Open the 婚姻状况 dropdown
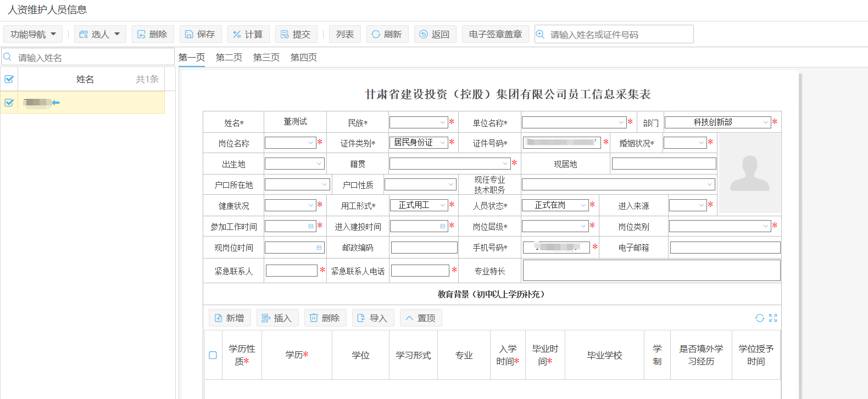 click(685, 143)
